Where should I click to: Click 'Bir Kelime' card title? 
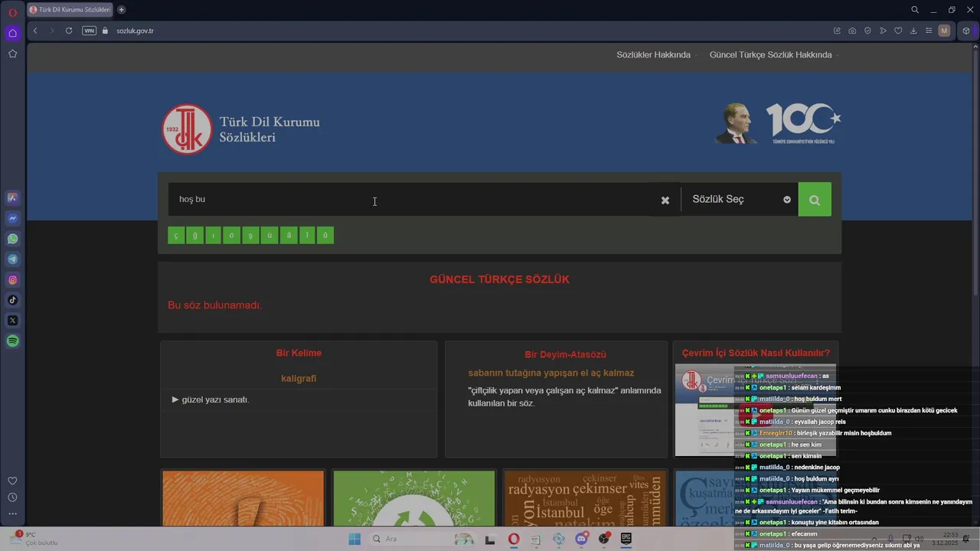click(x=299, y=353)
